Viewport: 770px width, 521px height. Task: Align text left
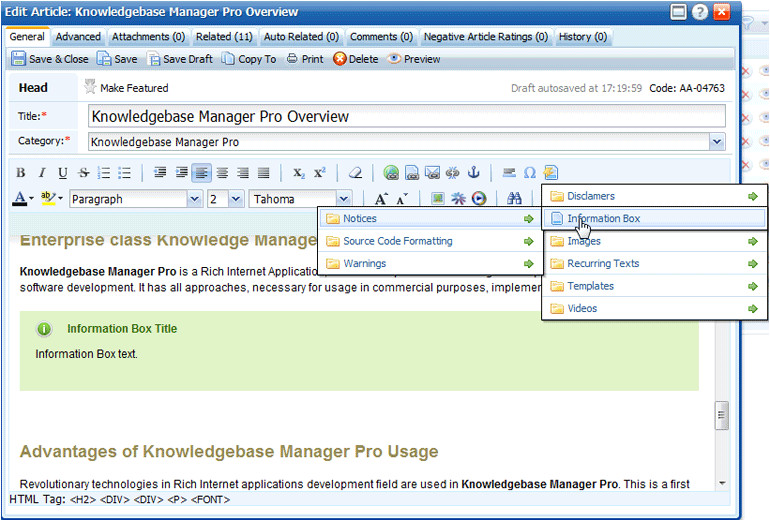201,172
